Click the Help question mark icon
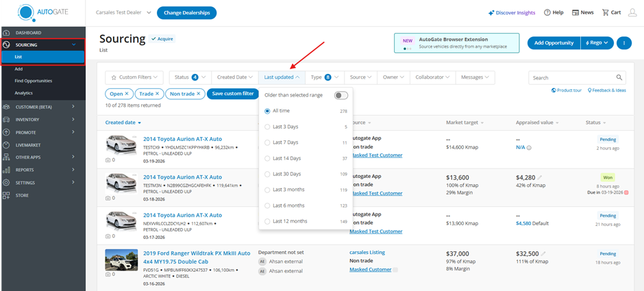 pos(547,12)
